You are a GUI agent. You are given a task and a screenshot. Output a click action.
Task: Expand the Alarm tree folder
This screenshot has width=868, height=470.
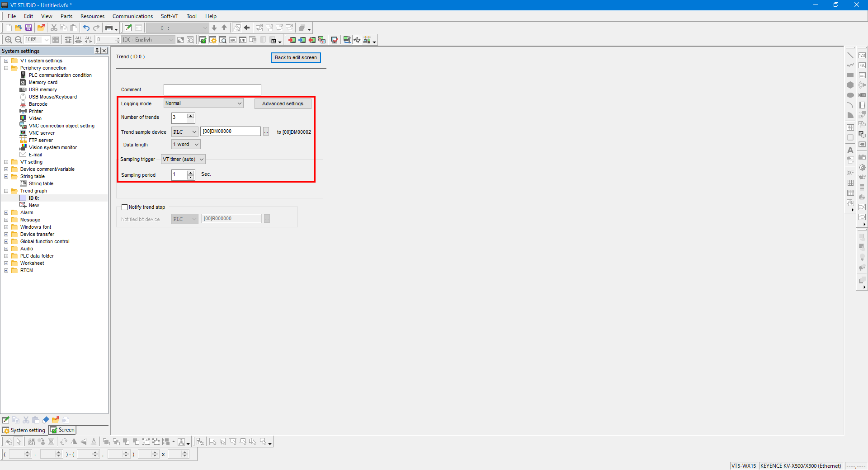(x=6, y=213)
